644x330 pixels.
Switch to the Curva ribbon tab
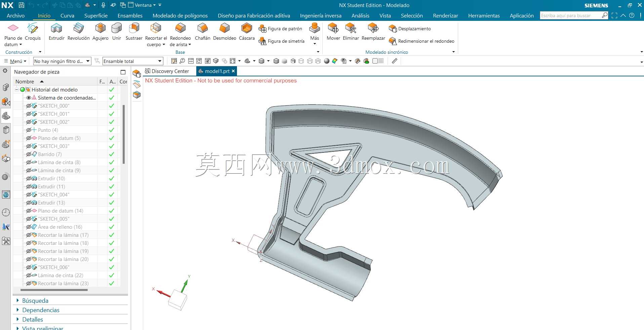(67, 15)
